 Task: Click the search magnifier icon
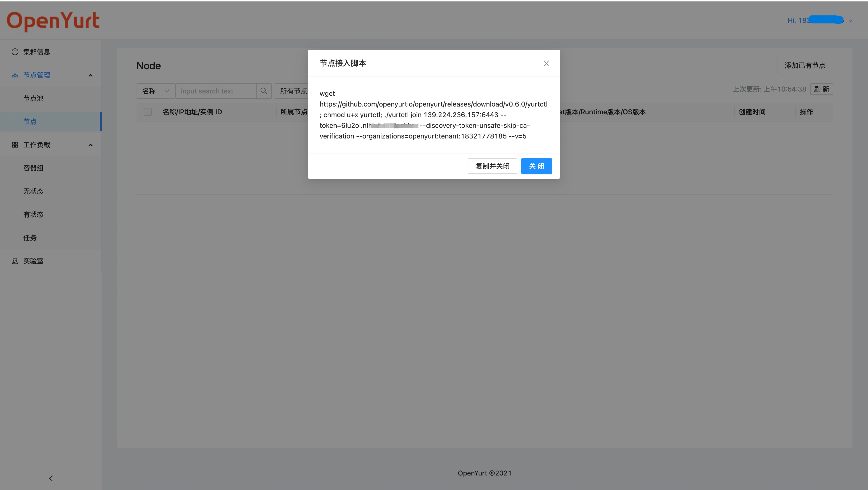click(x=264, y=91)
